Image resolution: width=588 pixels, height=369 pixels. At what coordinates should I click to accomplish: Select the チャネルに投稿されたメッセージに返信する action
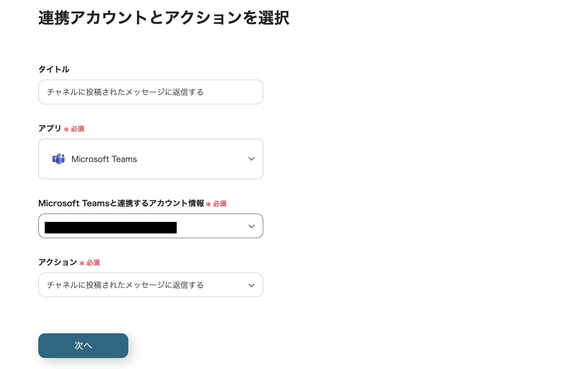coord(127,285)
